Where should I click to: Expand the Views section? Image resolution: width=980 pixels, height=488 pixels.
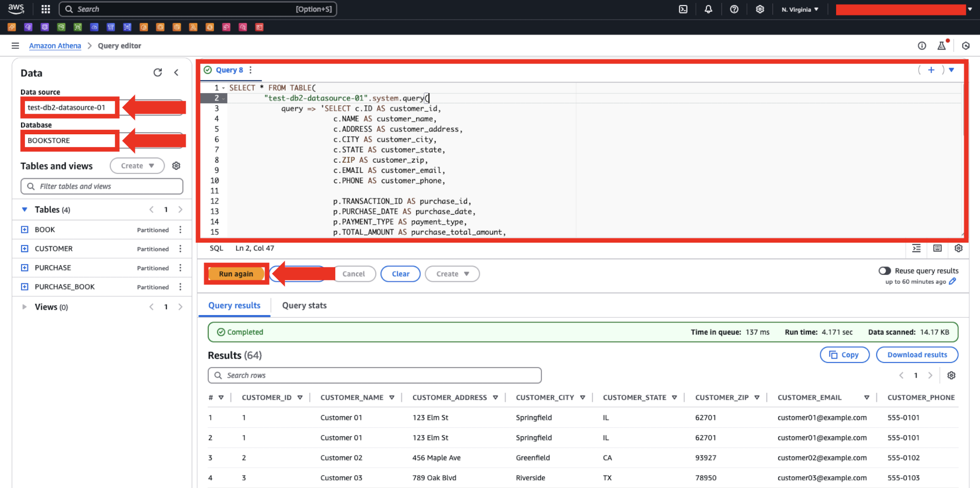point(24,307)
